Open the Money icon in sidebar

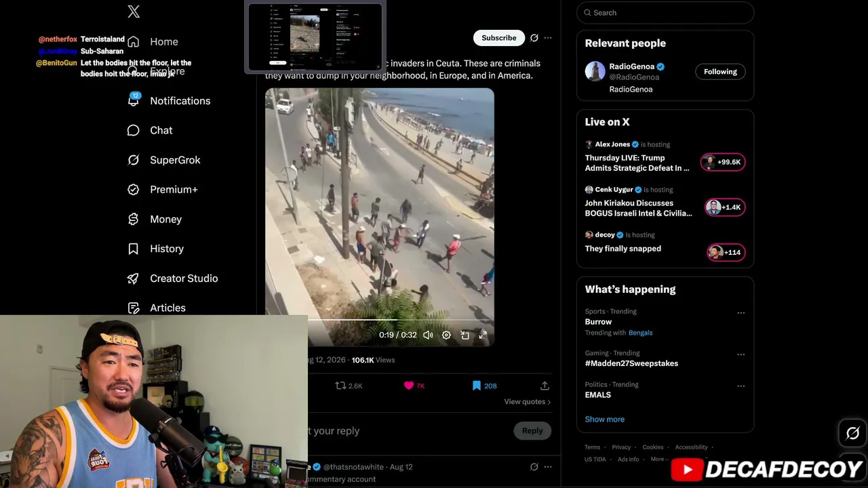point(134,219)
